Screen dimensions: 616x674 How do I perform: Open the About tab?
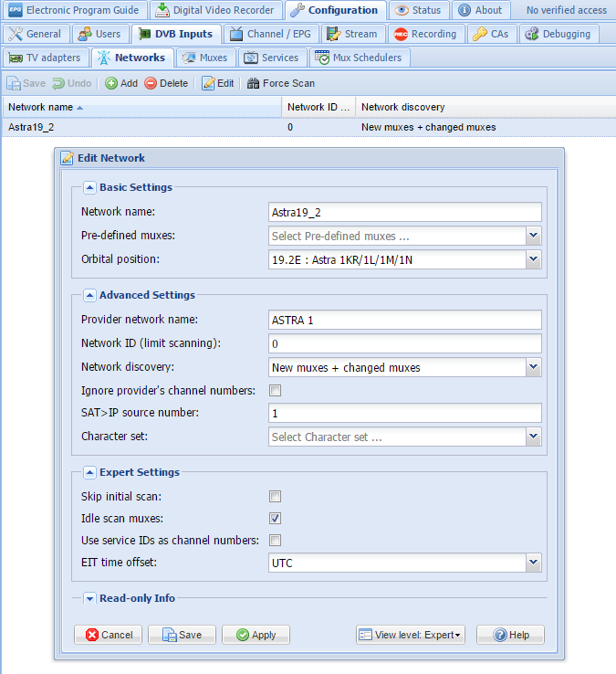tap(480, 10)
